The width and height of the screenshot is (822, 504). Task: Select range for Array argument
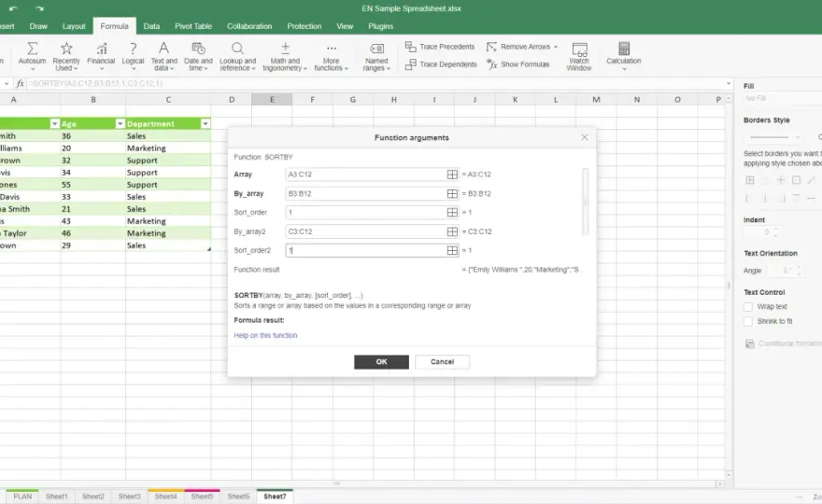coord(452,175)
